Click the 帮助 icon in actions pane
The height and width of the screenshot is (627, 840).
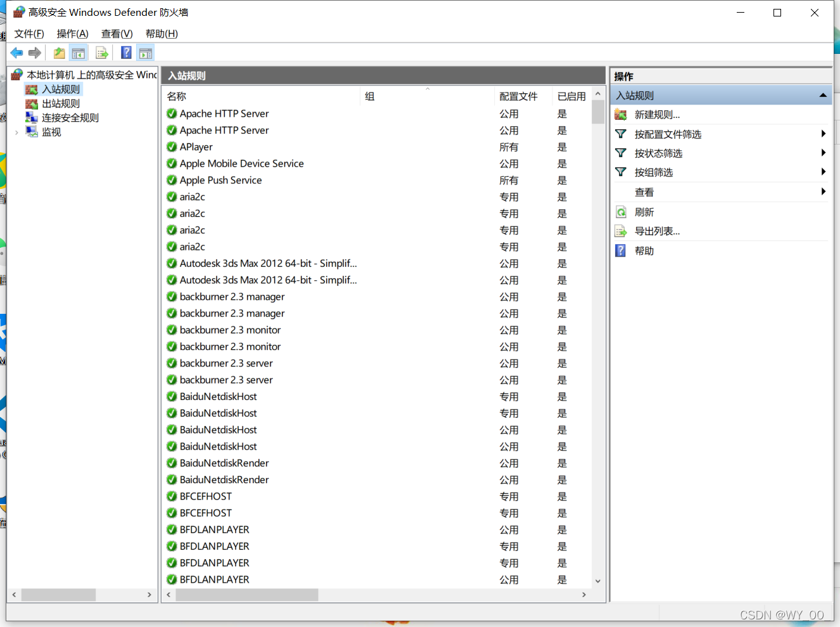(x=621, y=250)
